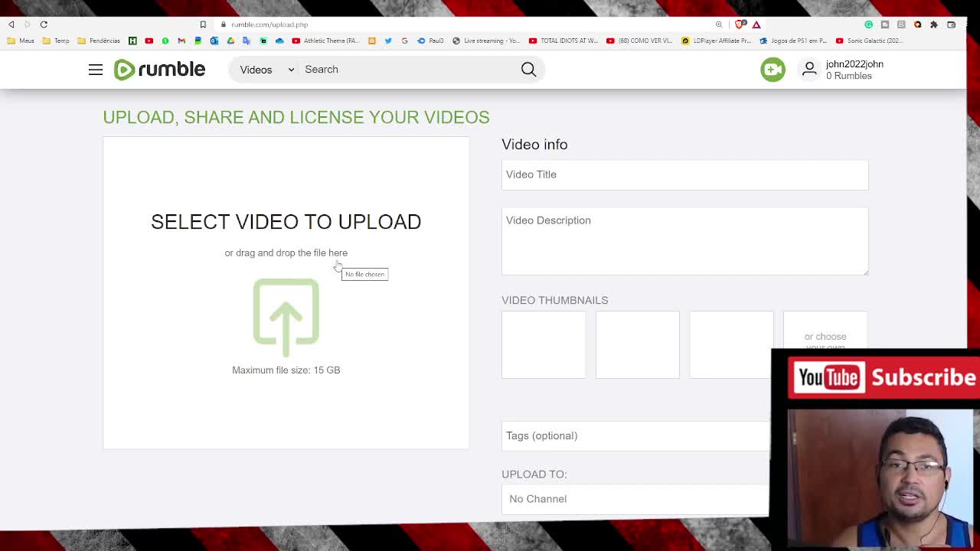Open the Live streaming bookmark
Image resolution: width=980 pixels, height=551 pixels.
pos(486,41)
